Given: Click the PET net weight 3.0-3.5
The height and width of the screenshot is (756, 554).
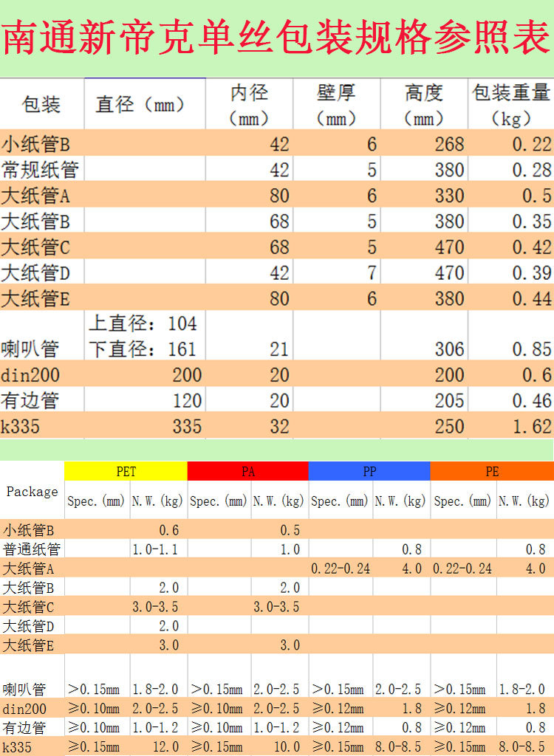Looking at the screenshot, I should click(x=155, y=607).
